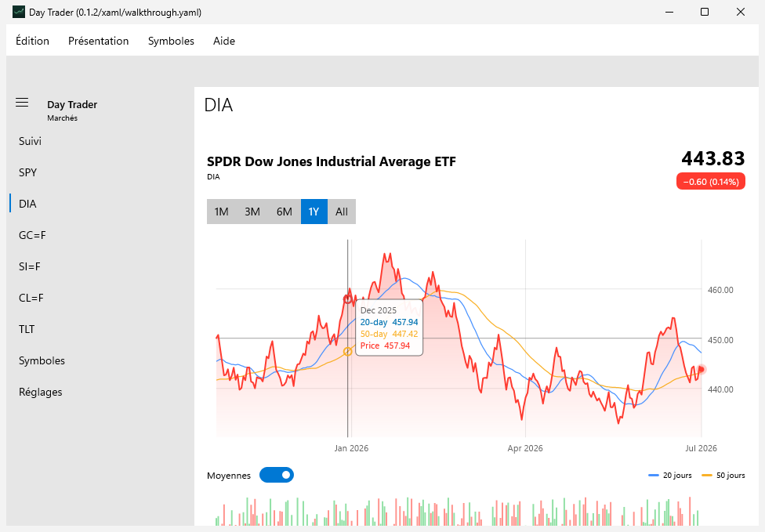Click the 50-day 447.42 tooltip row
The height and width of the screenshot is (532, 765).
tap(390, 334)
